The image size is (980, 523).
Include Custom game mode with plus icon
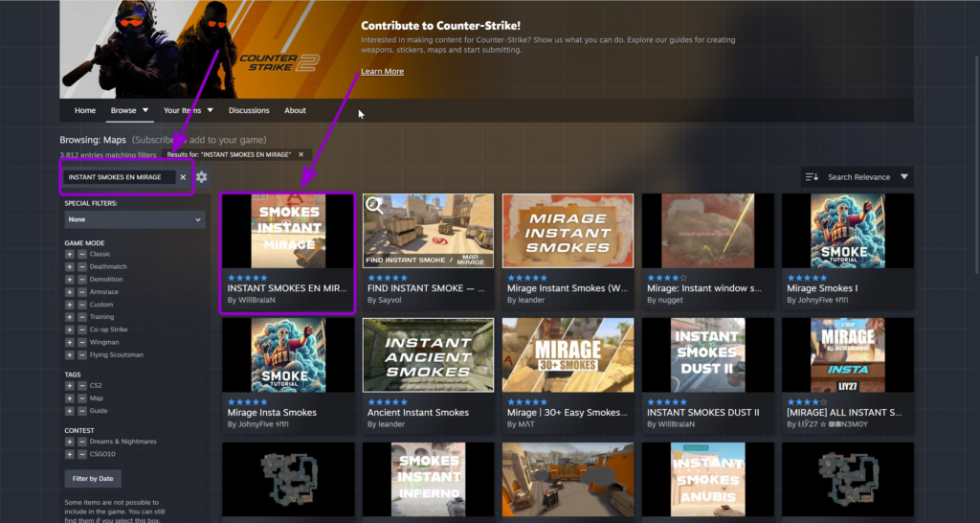[69, 304]
